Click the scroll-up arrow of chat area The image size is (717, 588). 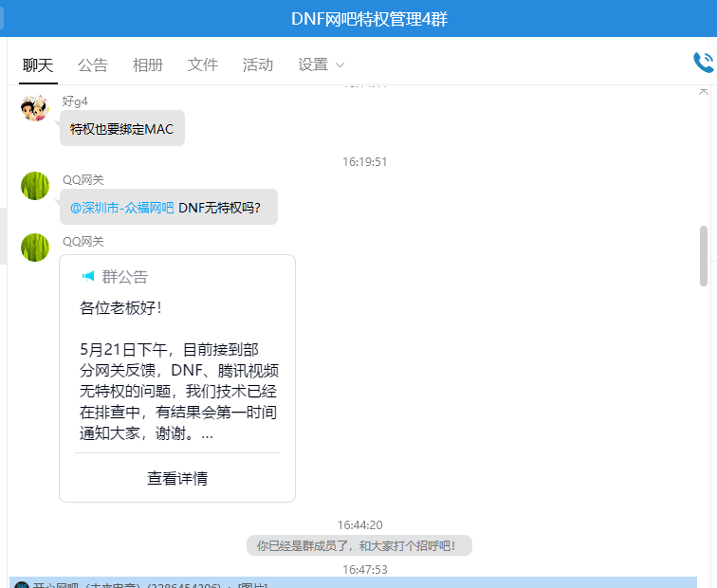point(704,91)
